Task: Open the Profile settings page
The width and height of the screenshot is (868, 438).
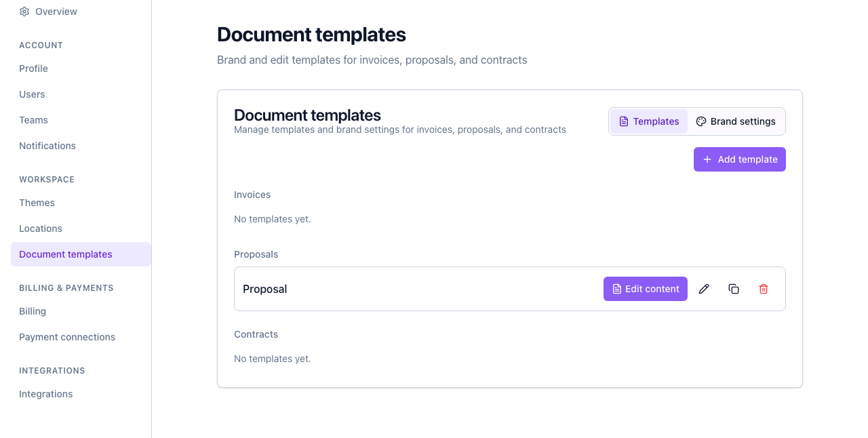Action: tap(33, 68)
